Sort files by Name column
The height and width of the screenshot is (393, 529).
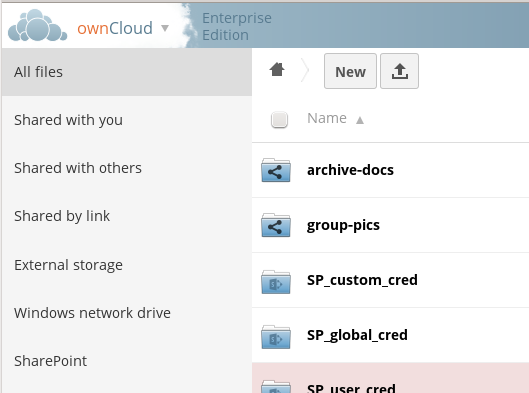(x=327, y=118)
